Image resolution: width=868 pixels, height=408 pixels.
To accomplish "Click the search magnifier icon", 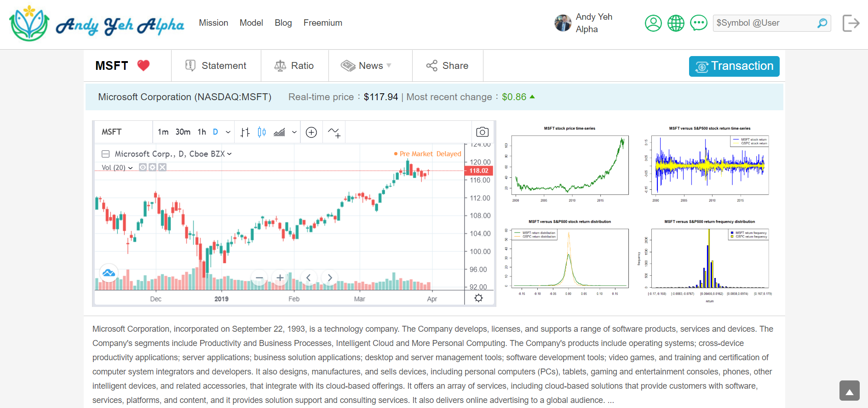I will coord(822,23).
